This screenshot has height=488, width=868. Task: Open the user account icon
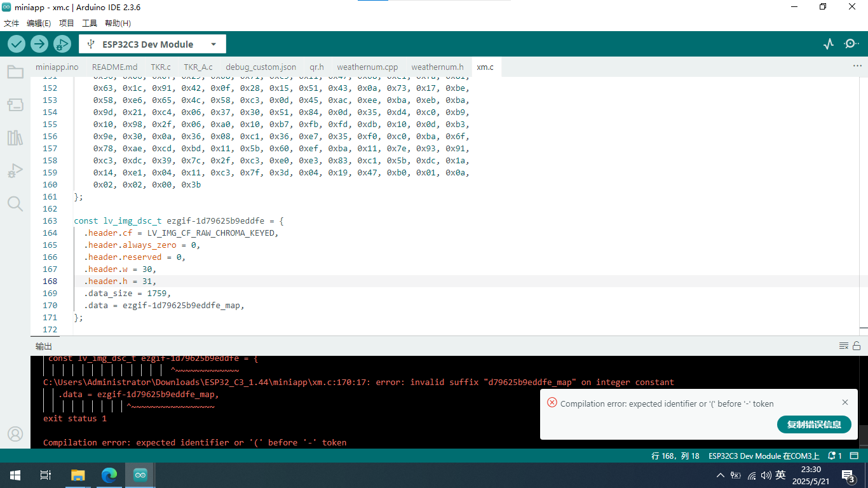(15, 434)
